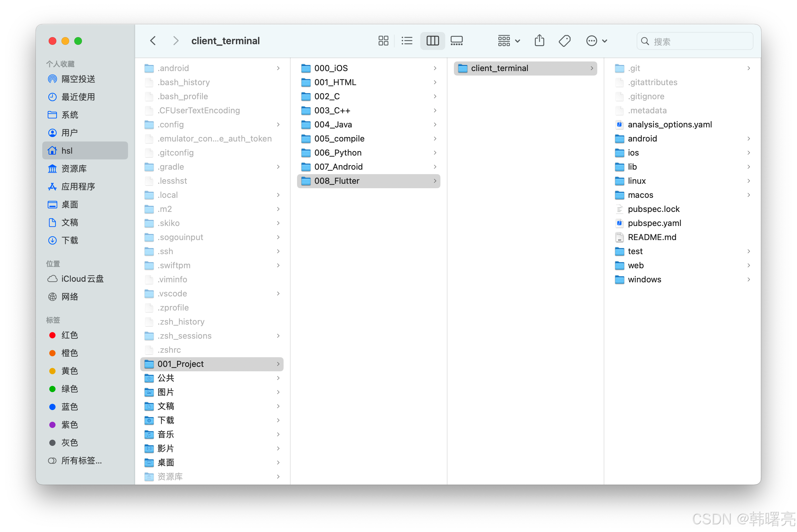797x532 pixels.
Task: Go back with the left arrow button
Action: [153, 41]
